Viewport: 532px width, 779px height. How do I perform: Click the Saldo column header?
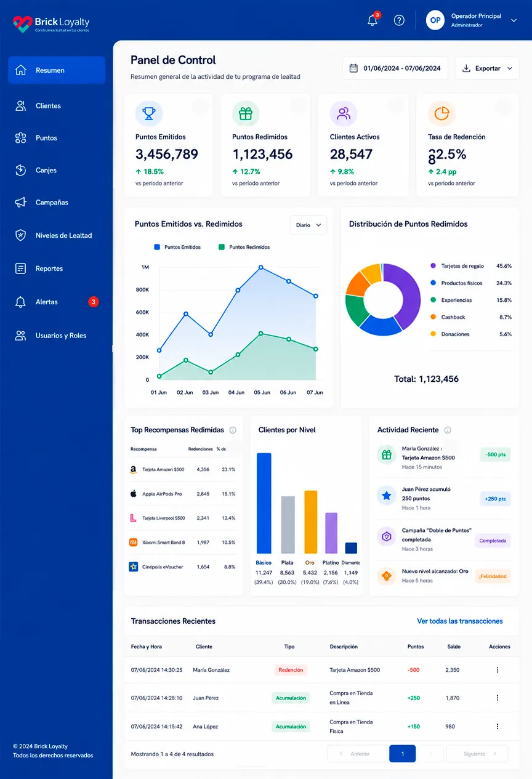coord(454,647)
